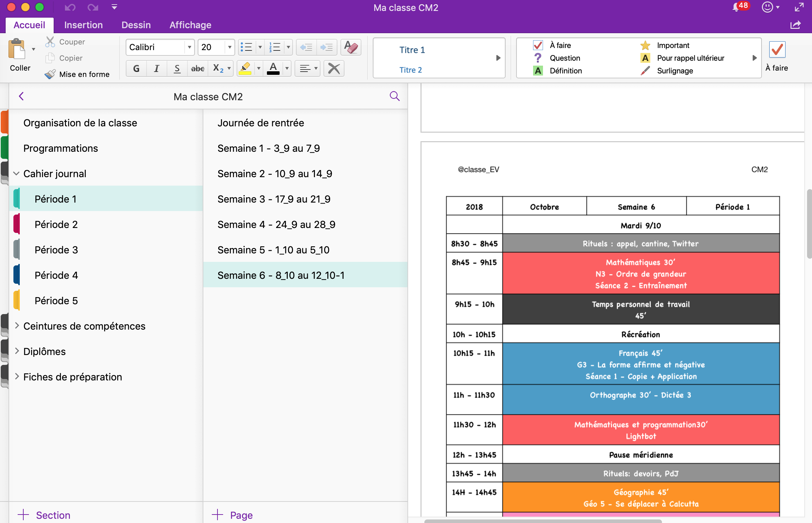Screen dimensions: 812x523
Task: Click the bulleted list icon
Action: tap(246, 47)
